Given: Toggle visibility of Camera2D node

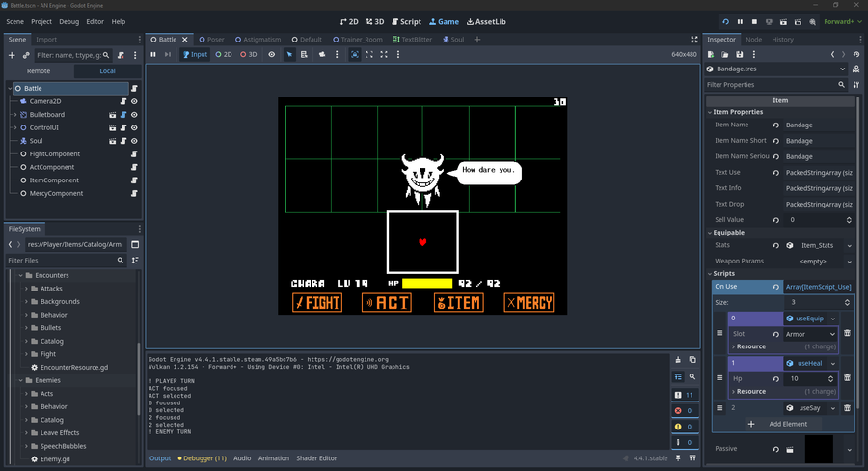Looking at the screenshot, I should pos(134,101).
